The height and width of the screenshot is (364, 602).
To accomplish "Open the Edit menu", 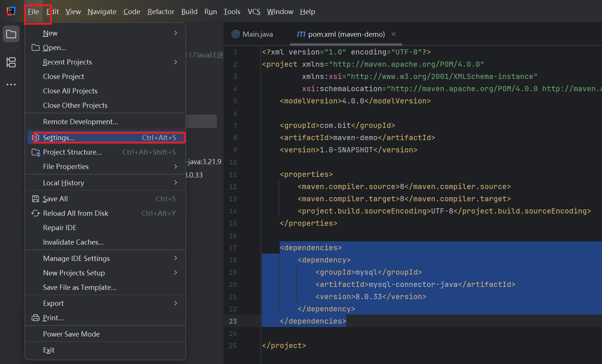I will pos(53,11).
